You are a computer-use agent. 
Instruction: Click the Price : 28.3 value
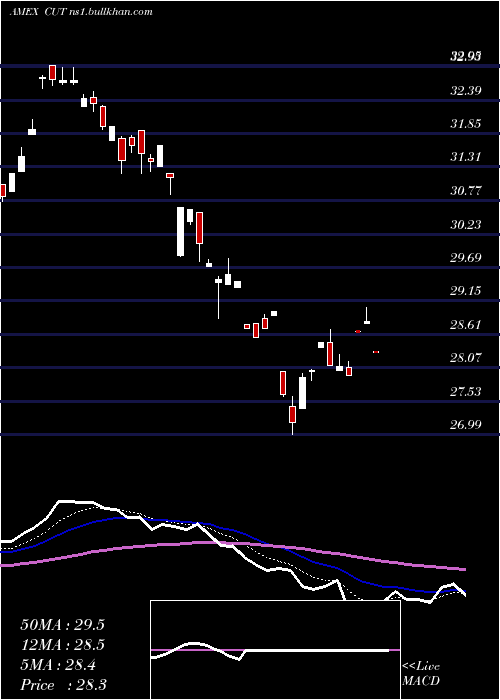click(63, 685)
